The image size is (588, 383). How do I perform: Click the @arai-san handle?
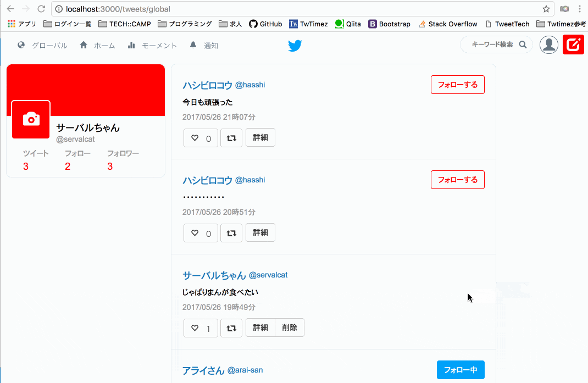coord(245,370)
